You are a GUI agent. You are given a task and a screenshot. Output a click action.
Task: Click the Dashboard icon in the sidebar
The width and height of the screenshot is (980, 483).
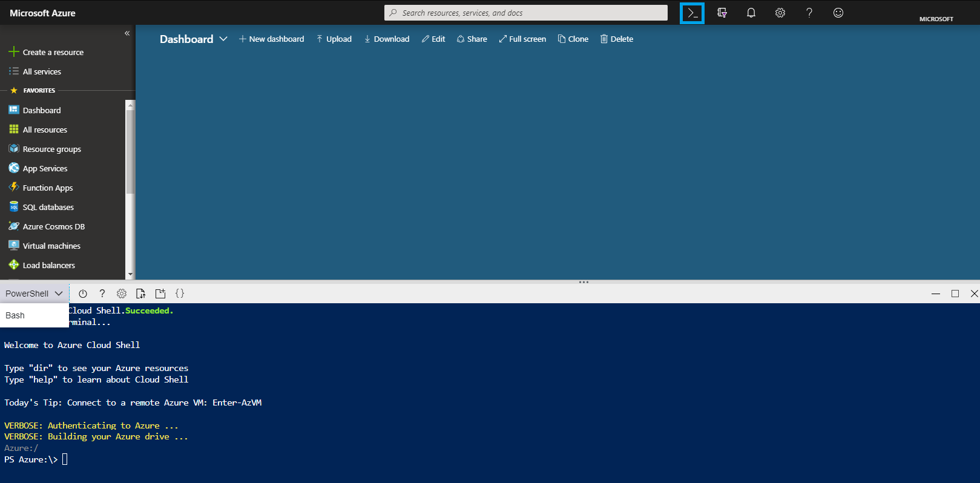click(x=14, y=110)
